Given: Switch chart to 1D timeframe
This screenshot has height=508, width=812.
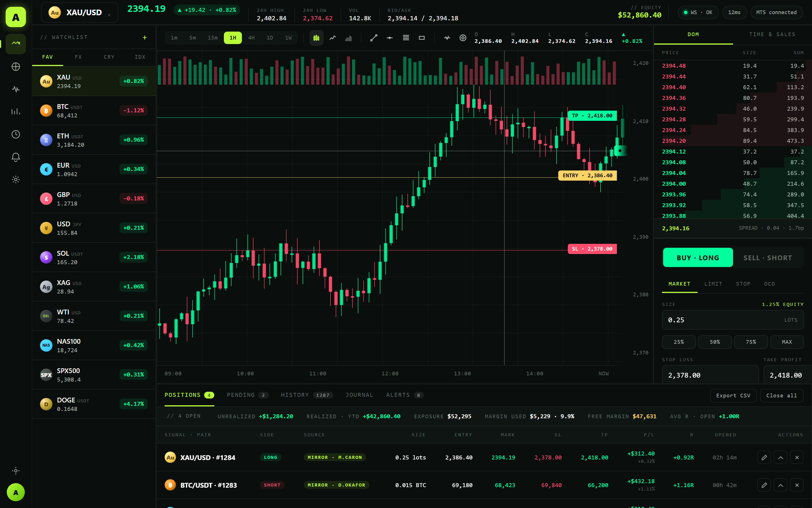Looking at the screenshot, I should (270, 38).
